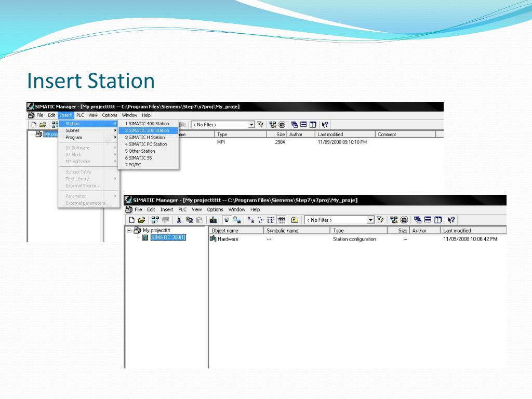Open PLC menu in lower window
Viewport: 532px width, 399px height.
(182, 210)
